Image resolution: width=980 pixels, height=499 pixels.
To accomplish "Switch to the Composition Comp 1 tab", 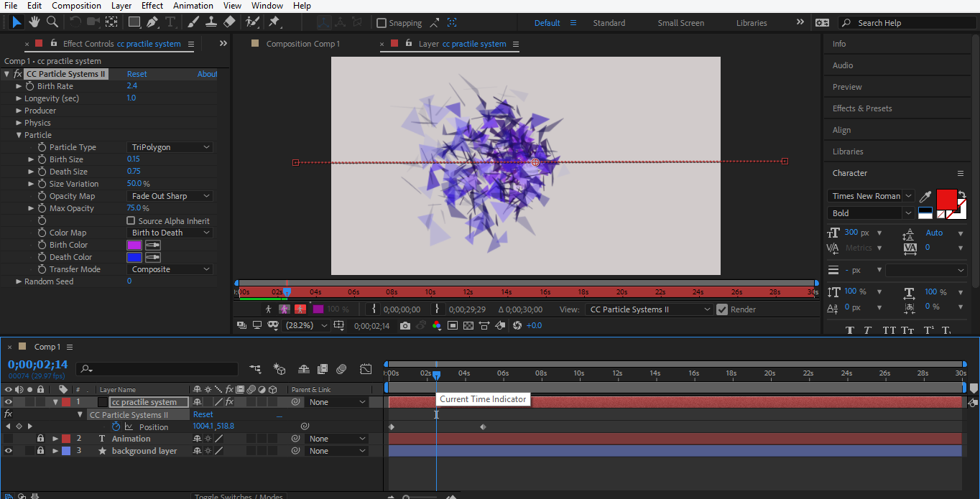I will 302,44.
